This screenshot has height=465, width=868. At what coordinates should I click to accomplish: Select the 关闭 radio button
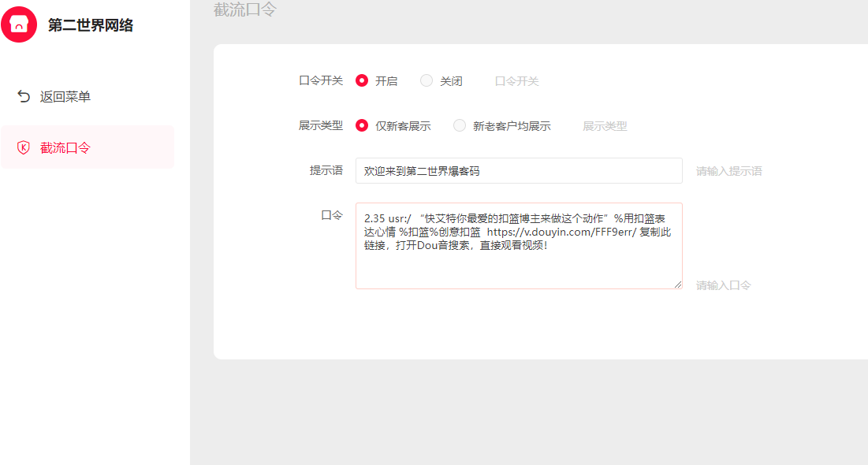click(427, 80)
